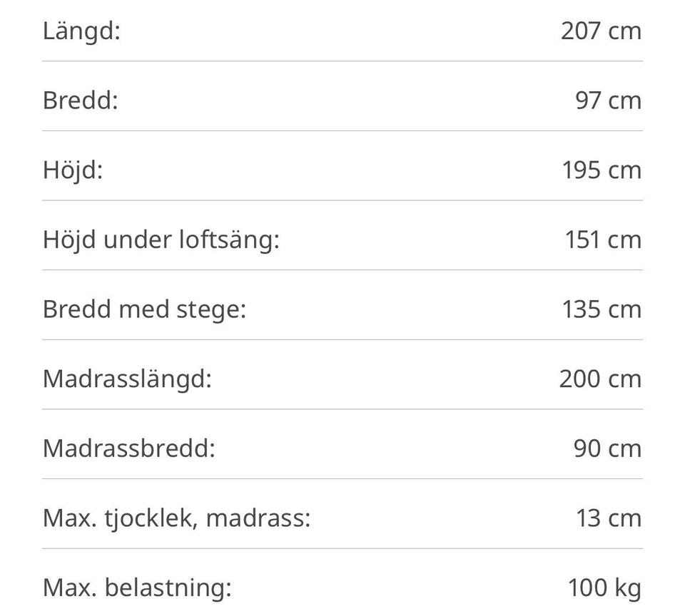This screenshot has width=685, height=616.
Task: Click the Höjd under loftsäng label
Action: 161,240
